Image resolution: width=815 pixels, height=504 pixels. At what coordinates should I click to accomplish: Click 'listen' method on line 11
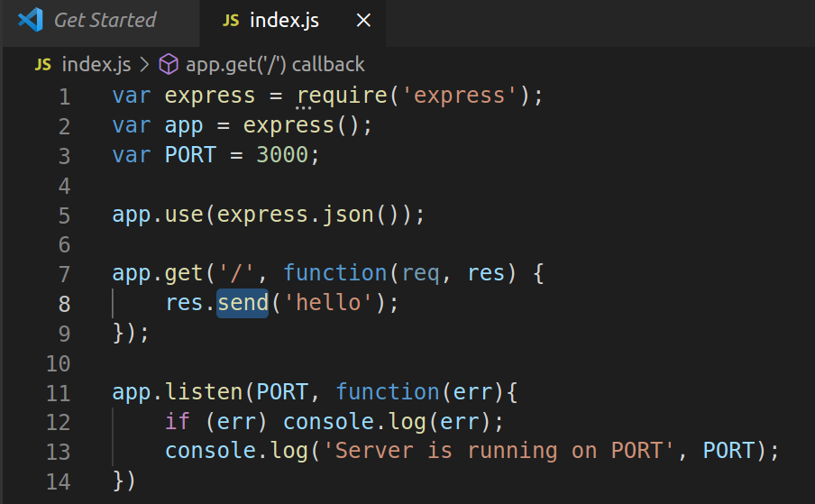pos(204,392)
